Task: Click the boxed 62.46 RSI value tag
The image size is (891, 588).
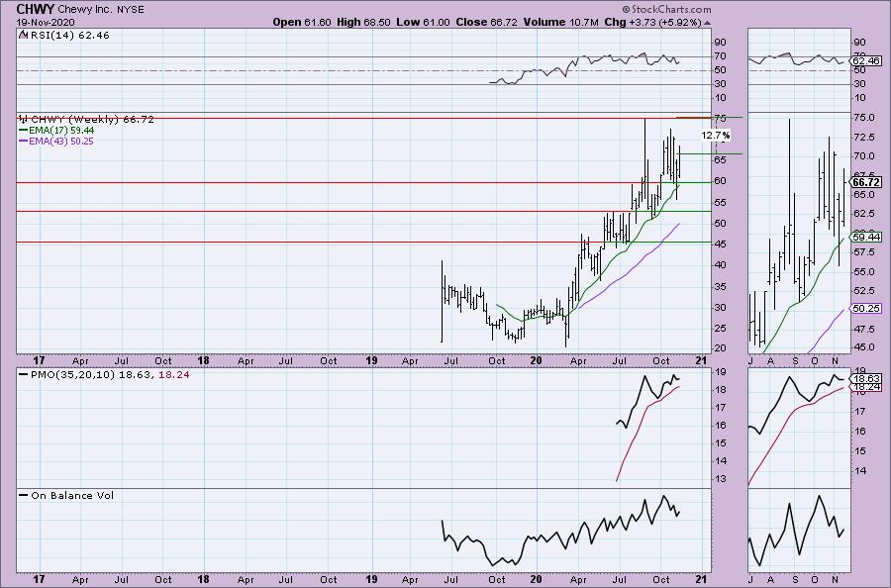Action: [866, 60]
